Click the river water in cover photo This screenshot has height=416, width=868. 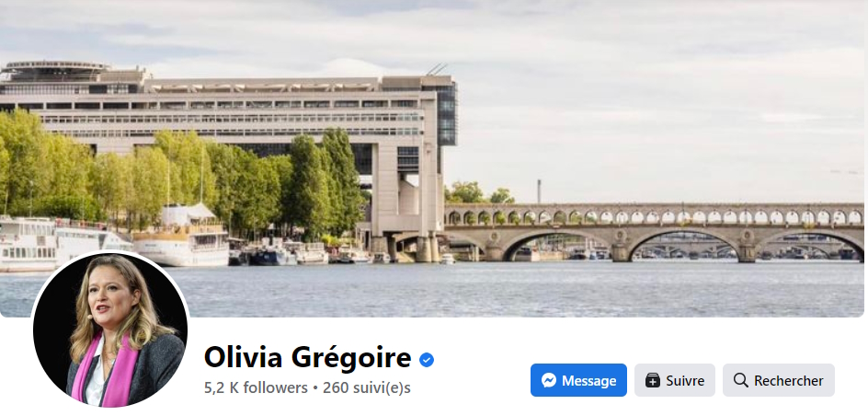[x=498, y=288]
